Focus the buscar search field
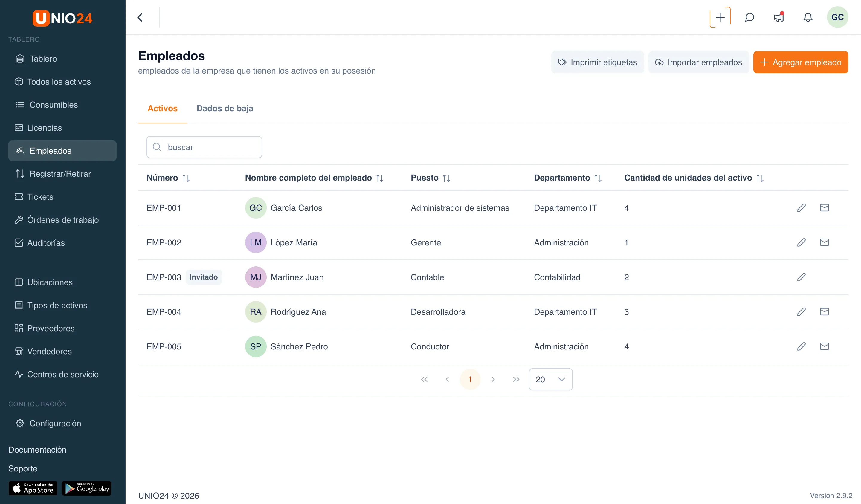 pyautogui.click(x=204, y=147)
